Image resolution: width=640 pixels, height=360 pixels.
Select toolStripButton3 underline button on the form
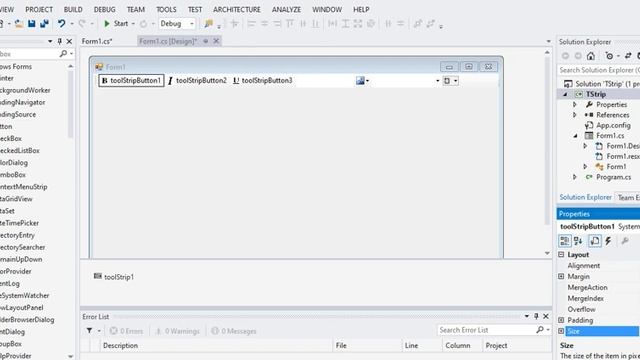262,80
